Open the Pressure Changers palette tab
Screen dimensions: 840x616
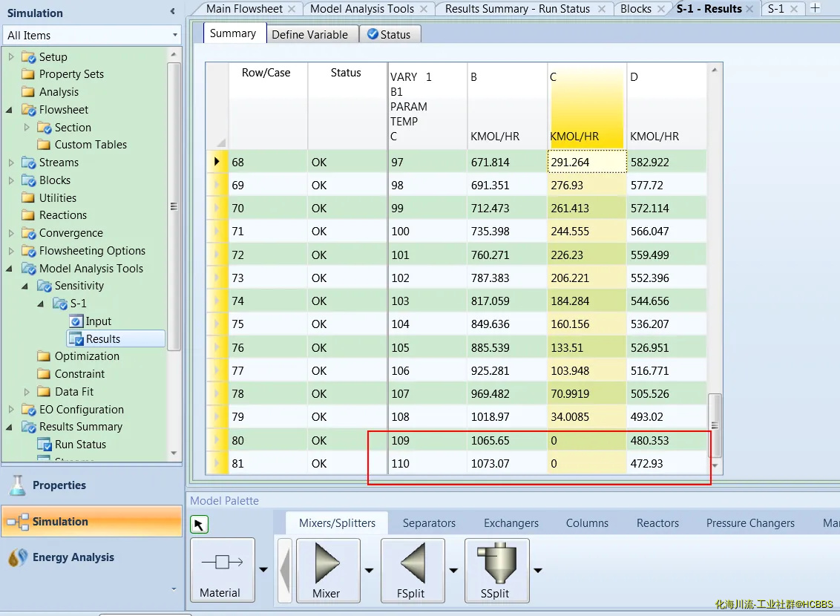point(750,522)
